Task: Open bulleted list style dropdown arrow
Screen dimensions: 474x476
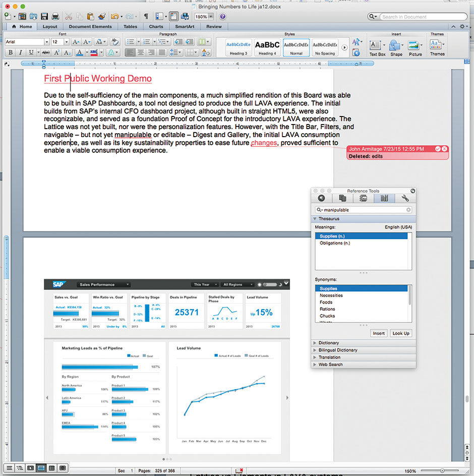Action: 139,42
